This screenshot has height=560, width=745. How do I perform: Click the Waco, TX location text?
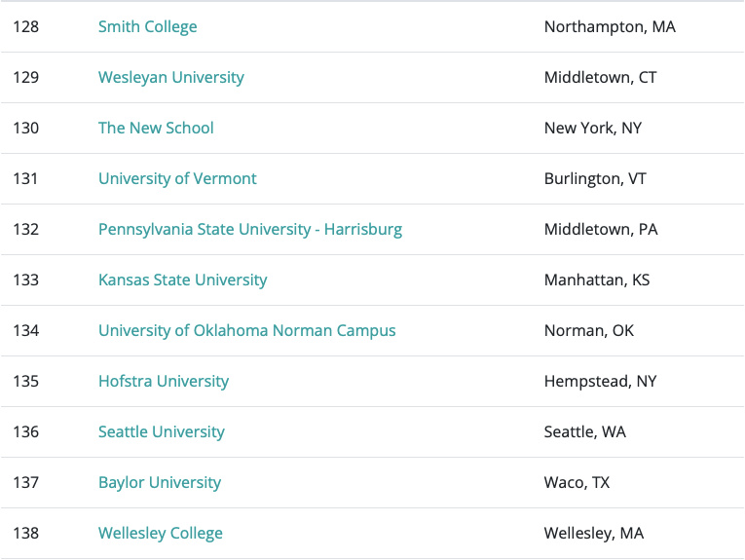tap(576, 483)
